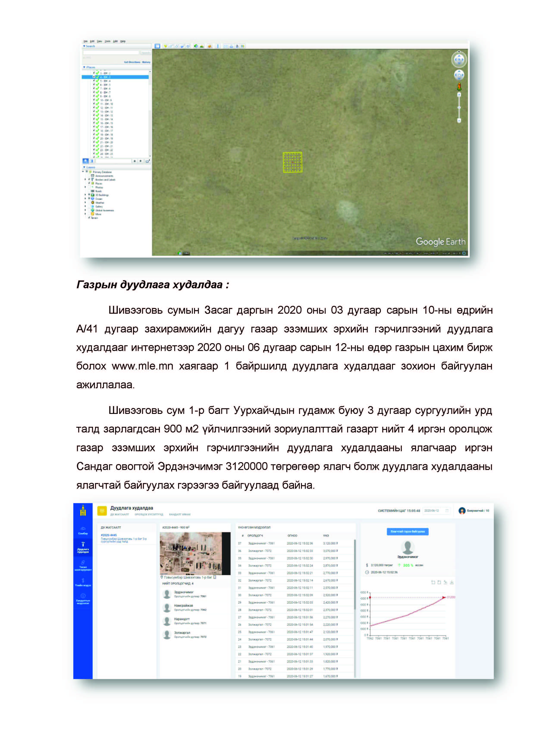Viewport: 535px width, 756px height.
Task: Click the Google Earth move joystick control
Action: point(459,75)
